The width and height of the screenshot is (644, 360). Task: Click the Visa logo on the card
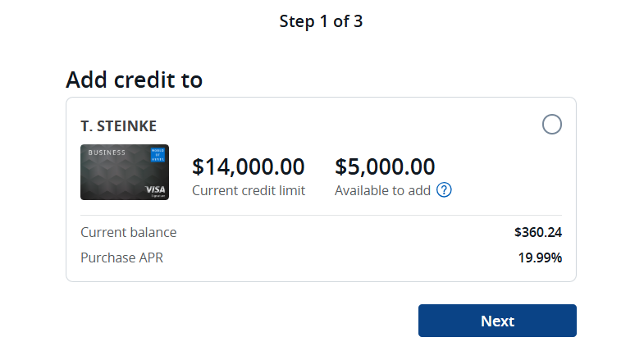pyautogui.click(x=155, y=189)
